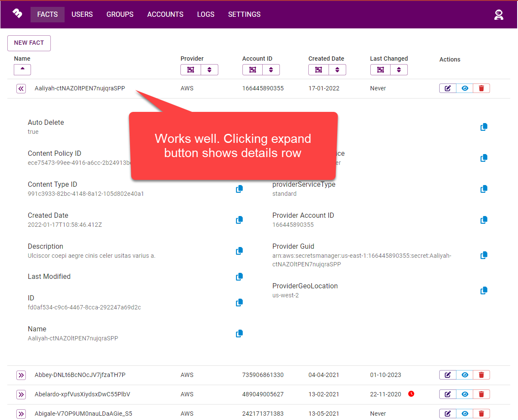Image resolution: width=518 pixels, height=420 pixels.
Task: View the Abigale-V7OP9UM0nauLDaAGie_S5 fact with eye icon
Action: pyautogui.click(x=465, y=414)
